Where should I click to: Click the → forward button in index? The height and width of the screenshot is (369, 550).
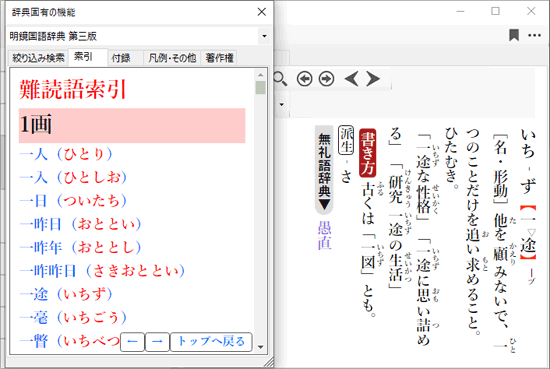[x=157, y=342]
